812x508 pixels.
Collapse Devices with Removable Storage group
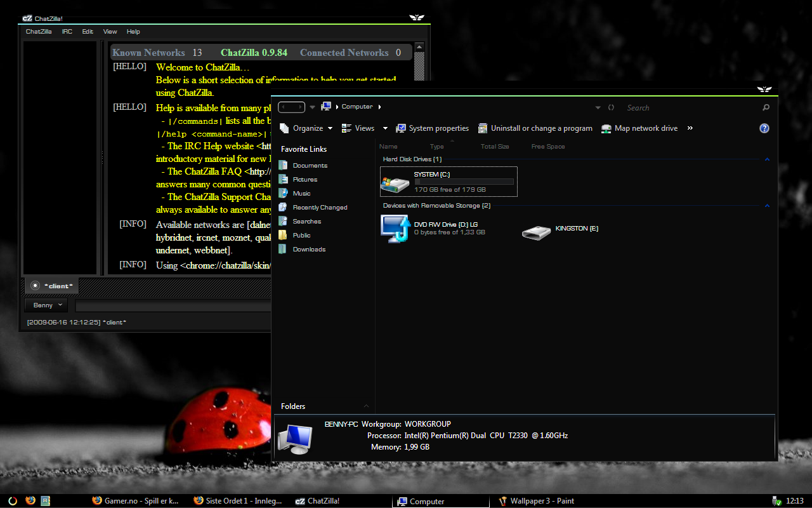click(x=767, y=206)
